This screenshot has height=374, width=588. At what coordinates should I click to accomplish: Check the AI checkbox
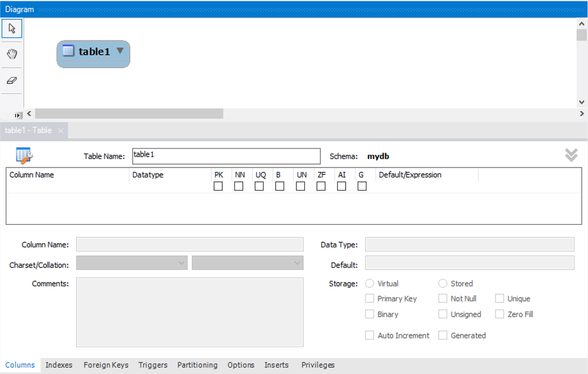[x=342, y=186]
